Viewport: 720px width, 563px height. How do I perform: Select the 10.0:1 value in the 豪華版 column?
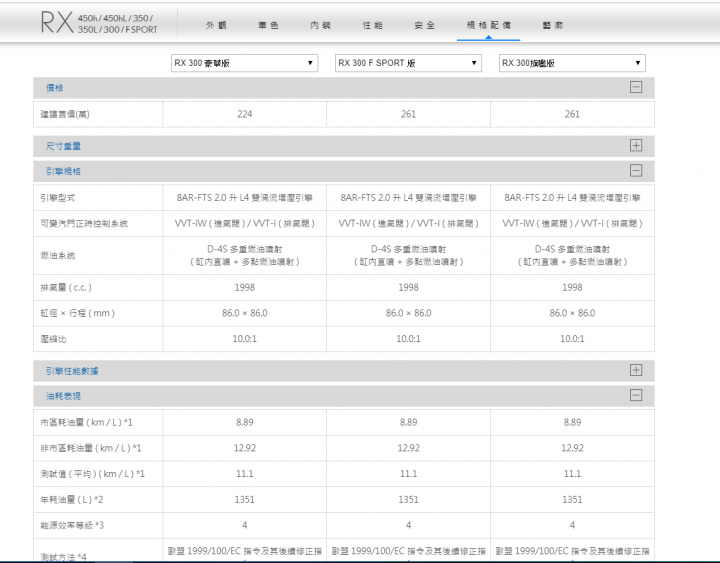(x=245, y=339)
